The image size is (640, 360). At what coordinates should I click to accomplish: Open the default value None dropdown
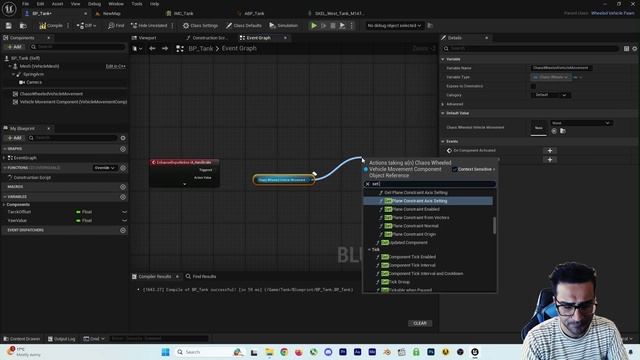(581, 123)
